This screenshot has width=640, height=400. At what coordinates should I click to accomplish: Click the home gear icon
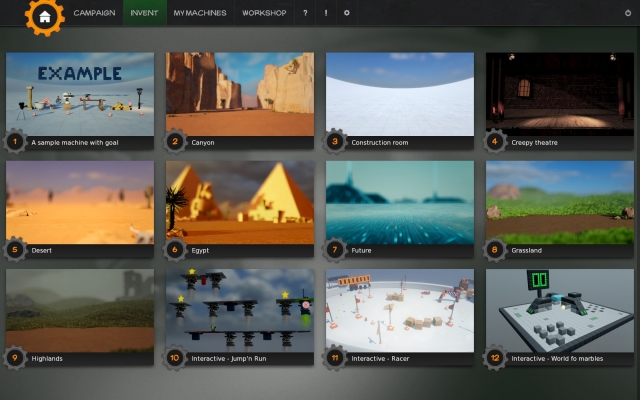coord(44,16)
